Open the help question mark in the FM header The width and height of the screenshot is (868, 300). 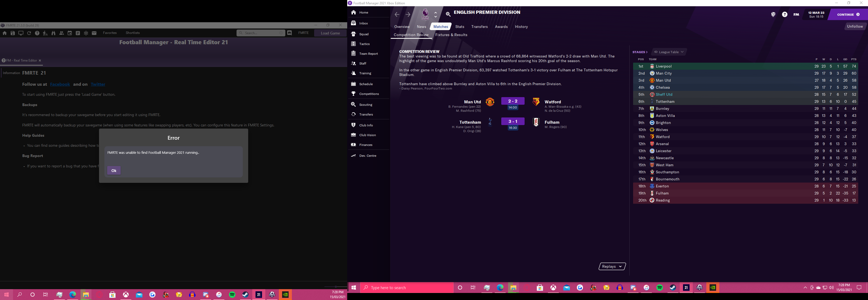(784, 14)
